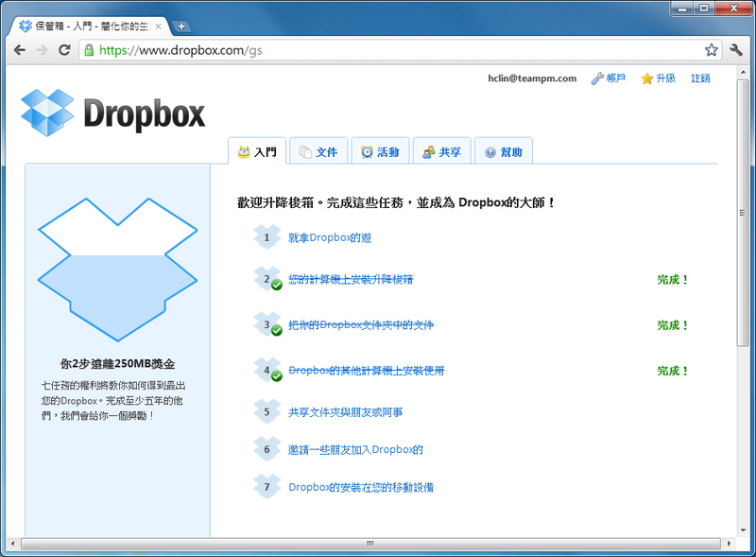Open task link 您的計算機上安裝升降梭箱
This screenshot has height=557, width=756.
coord(351,280)
